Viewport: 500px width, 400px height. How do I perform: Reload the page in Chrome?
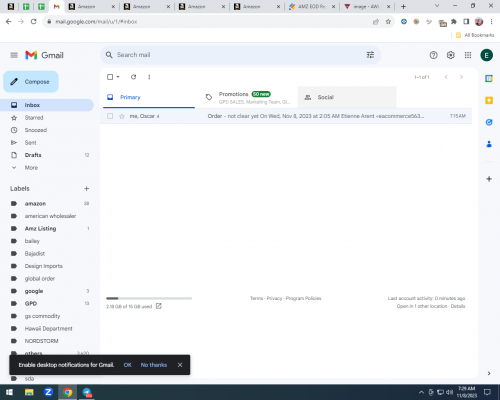tap(33, 22)
